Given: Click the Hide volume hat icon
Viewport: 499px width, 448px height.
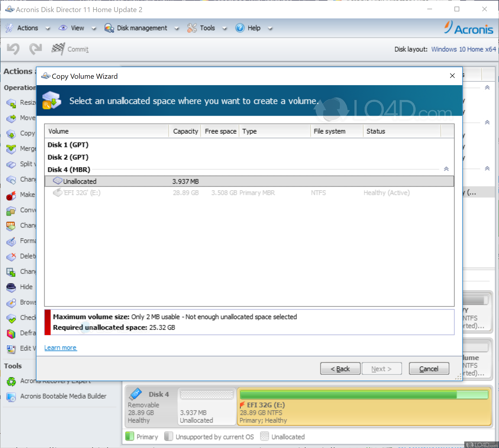Looking at the screenshot, I should click(x=11, y=287).
